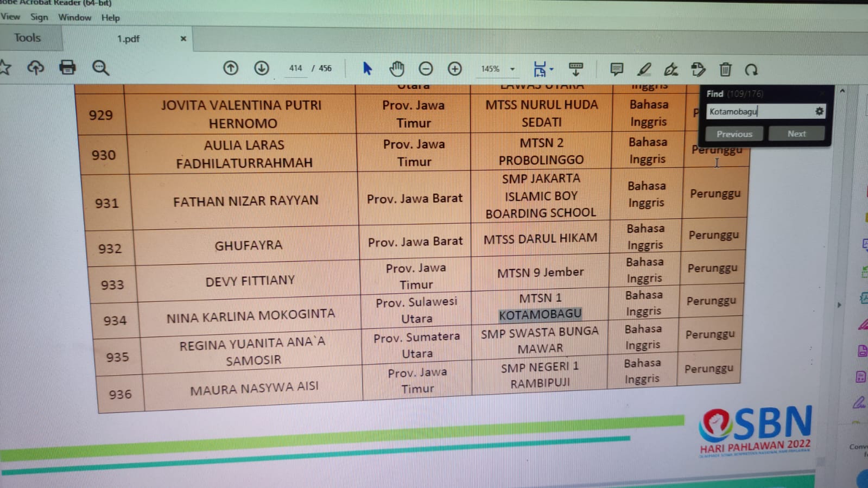
Task: Open Find options gear menu
Action: click(x=819, y=111)
